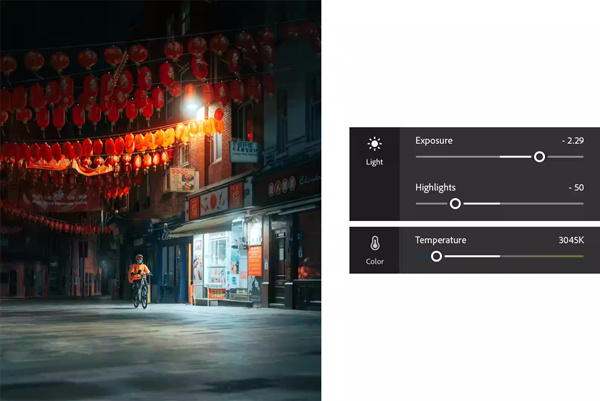
Task: Select the Color tab label
Action: (374, 263)
